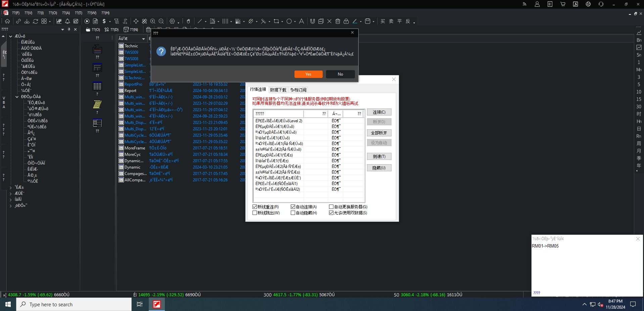This screenshot has width=644, height=311.
Task: Enable the 自动隐藏(H) checkbox
Action: (x=293, y=213)
